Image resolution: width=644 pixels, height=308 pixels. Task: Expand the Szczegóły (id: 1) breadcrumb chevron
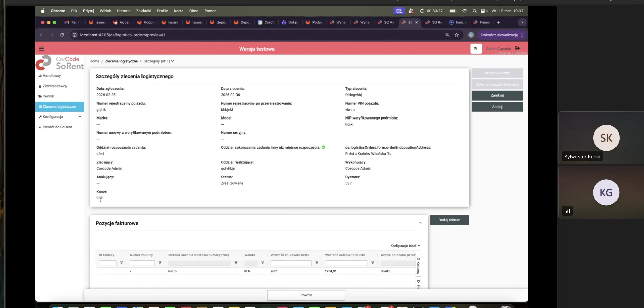click(x=173, y=61)
